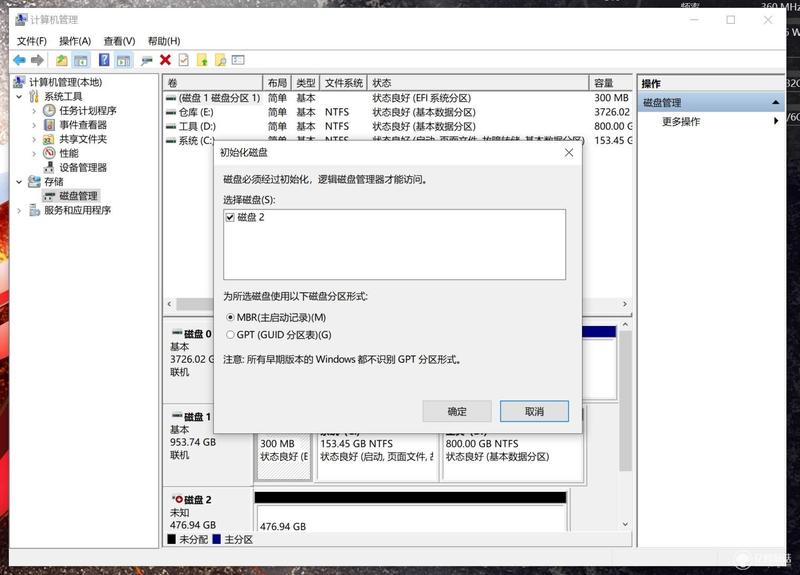Open the 文件(F) menu
The image size is (800, 575).
click(x=32, y=41)
